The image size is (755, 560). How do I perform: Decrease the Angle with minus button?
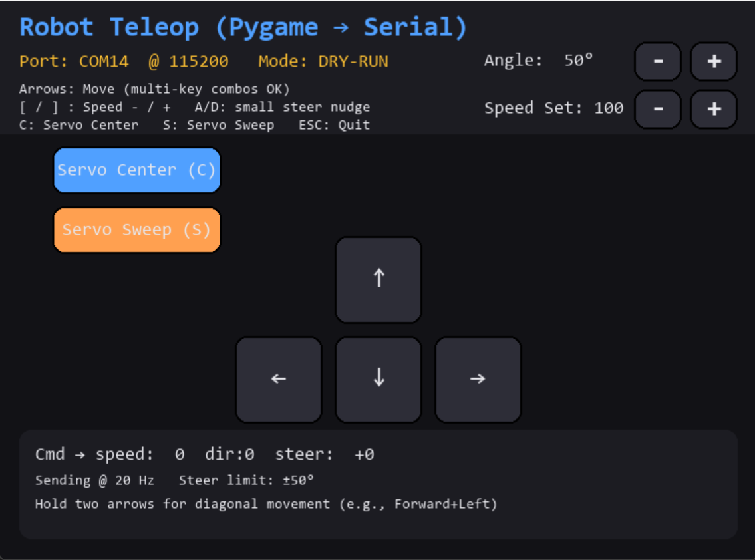pyautogui.click(x=658, y=61)
